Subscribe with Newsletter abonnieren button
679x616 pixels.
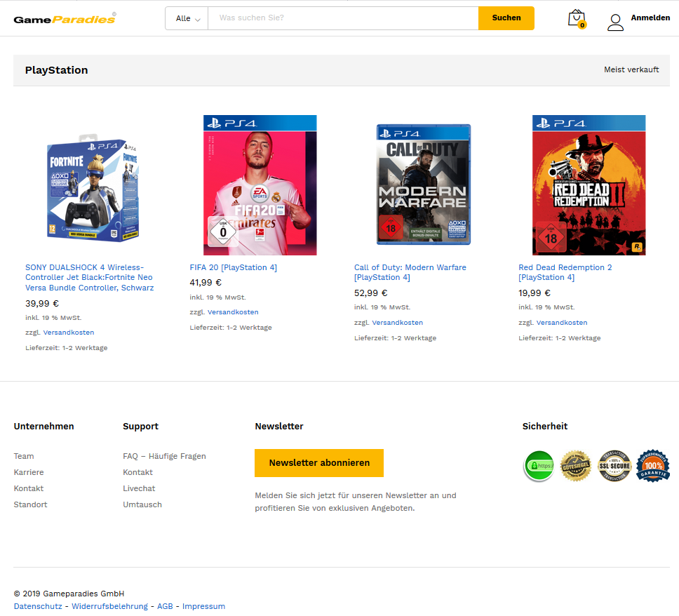[x=319, y=463]
